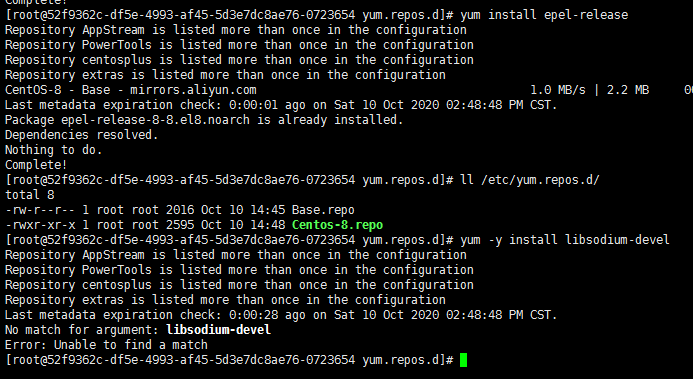Click the '2.2 MB' download size text
Viewport: 693px width, 379px height.
pyautogui.click(x=628, y=90)
